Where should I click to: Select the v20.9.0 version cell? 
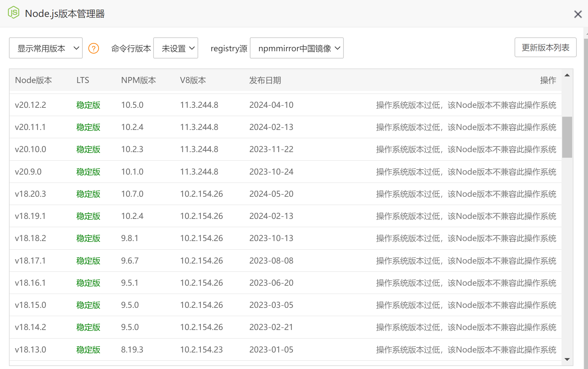coord(28,172)
